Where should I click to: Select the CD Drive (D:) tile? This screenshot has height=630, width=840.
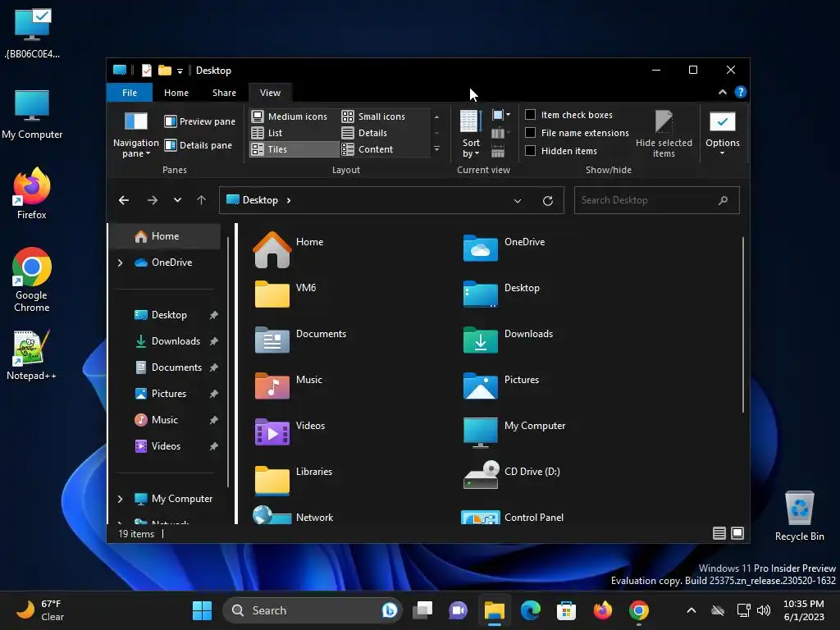tap(512, 475)
